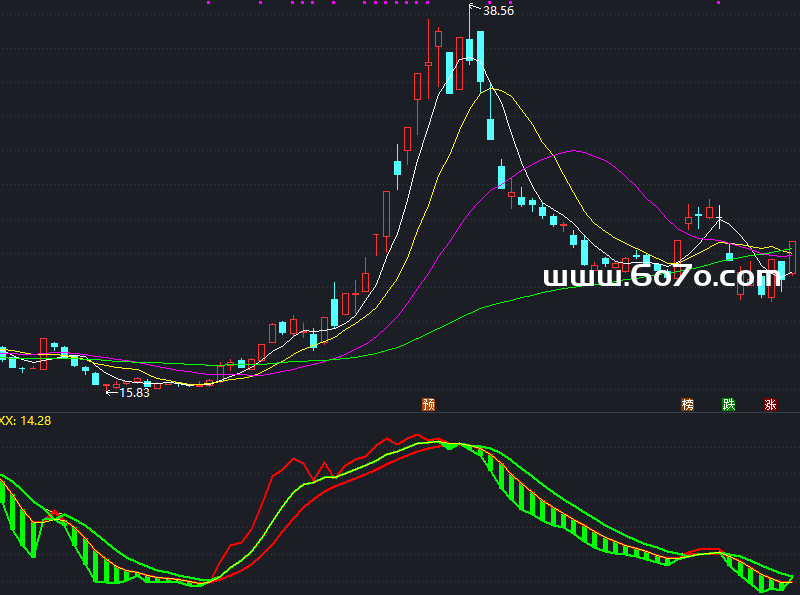Click the red indicator line peak in lower panel
This screenshot has height=595, width=800.
pos(417,436)
